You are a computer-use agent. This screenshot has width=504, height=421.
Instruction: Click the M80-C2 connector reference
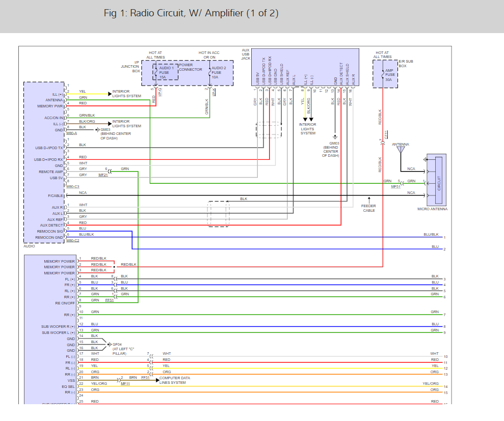click(x=73, y=240)
